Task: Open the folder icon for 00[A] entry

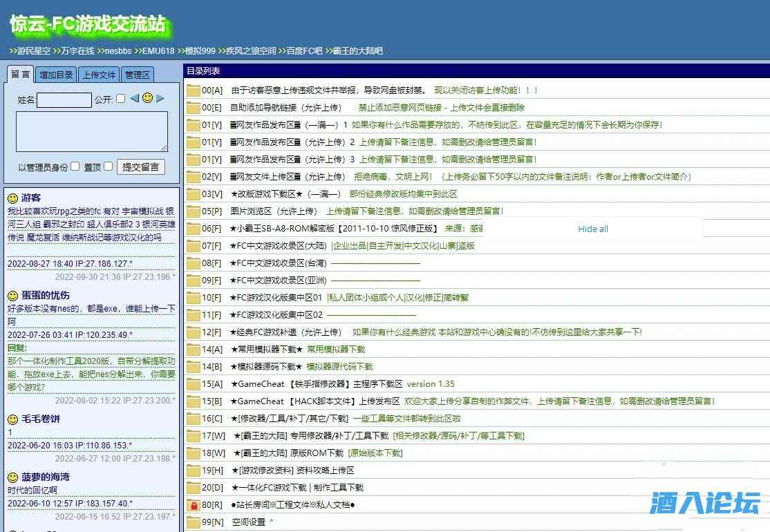Action: click(x=193, y=91)
